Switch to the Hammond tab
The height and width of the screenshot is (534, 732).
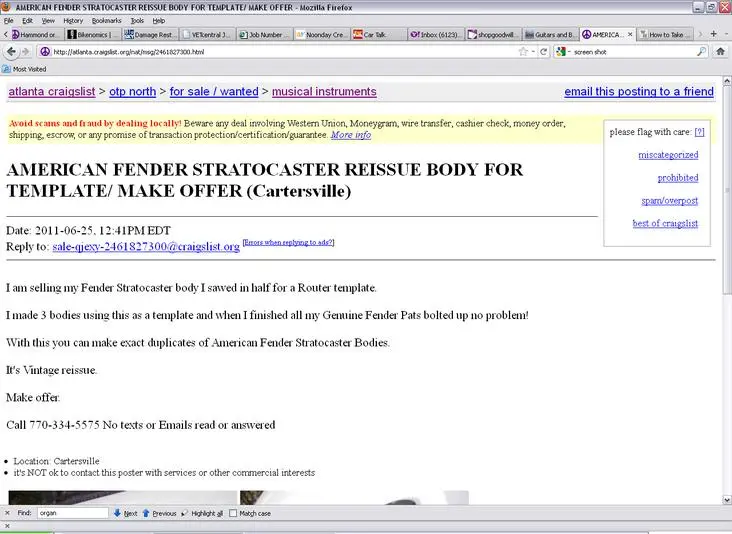click(x=35, y=35)
